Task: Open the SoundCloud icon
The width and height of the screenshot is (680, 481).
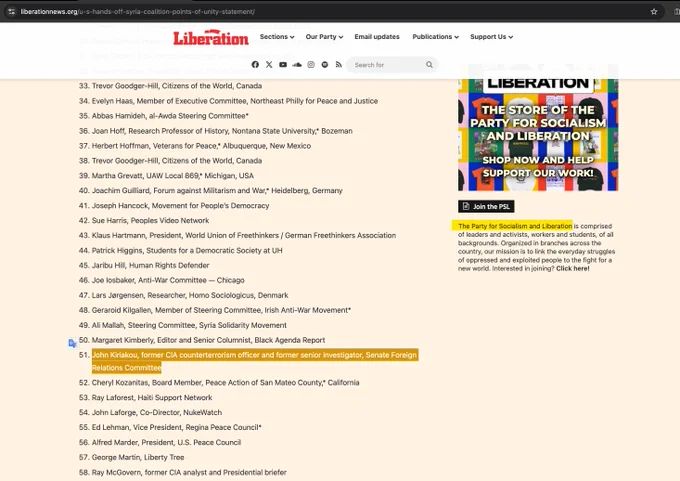Action: (297, 65)
